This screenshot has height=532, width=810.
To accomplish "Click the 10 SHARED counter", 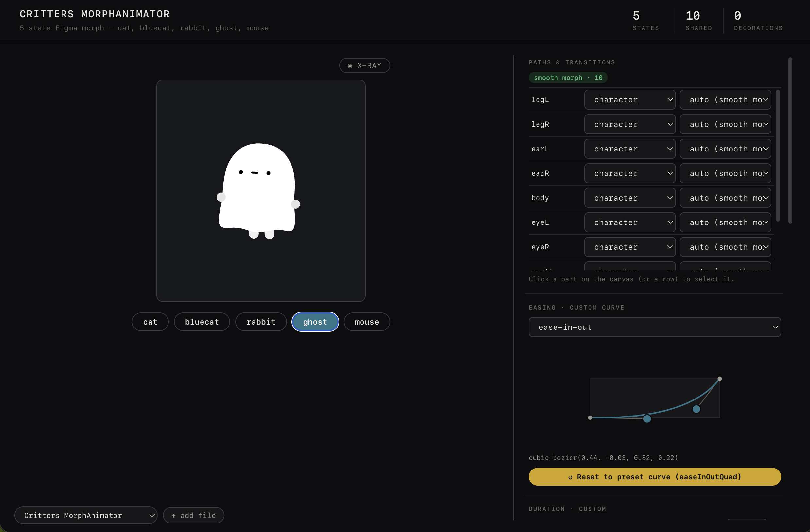I will click(699, 20).
